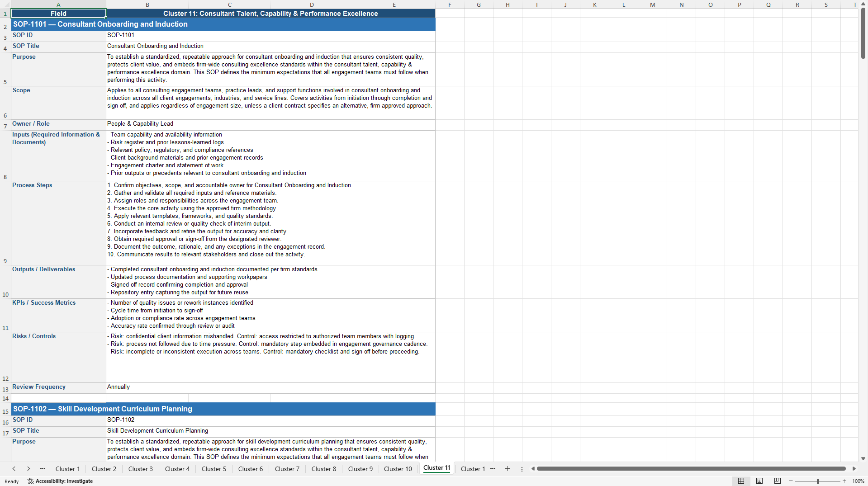Select the SOP-1101 section heading row

click(x=223, y=24)
